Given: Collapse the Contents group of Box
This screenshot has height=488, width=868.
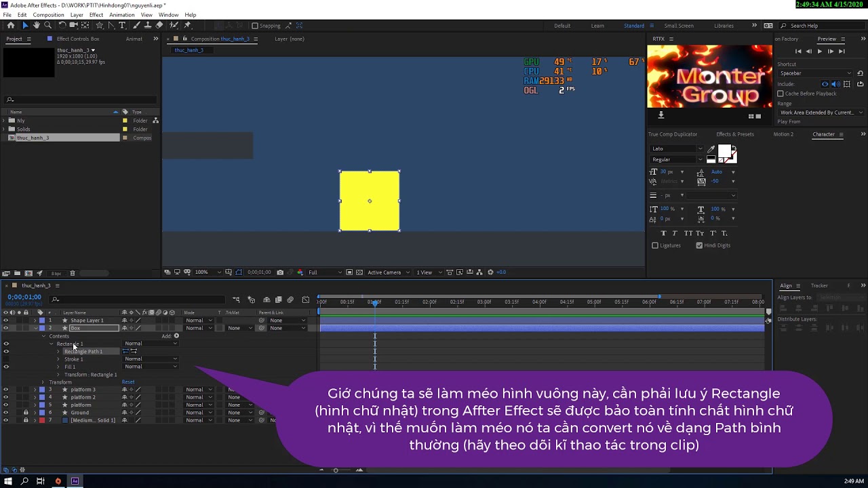Looking at the screenshot, I should 43,336.
